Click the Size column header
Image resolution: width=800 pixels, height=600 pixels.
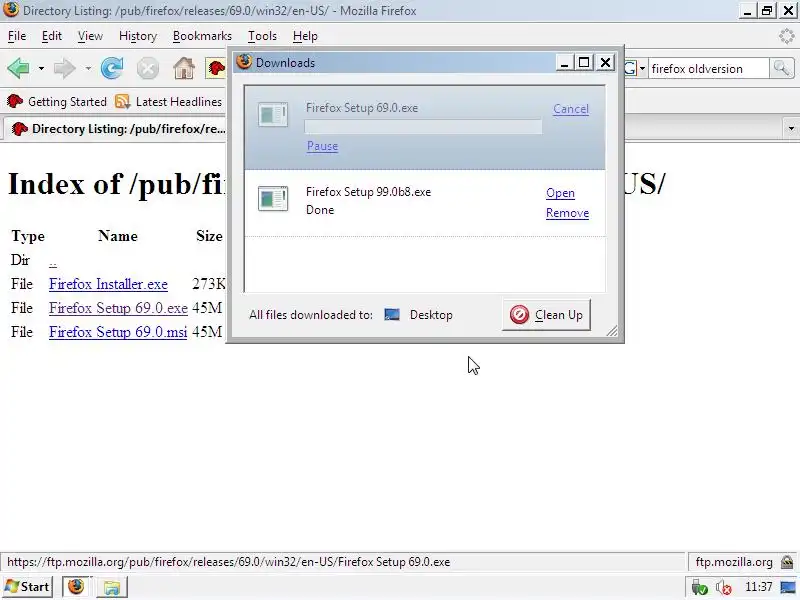[x=209, y=236]
